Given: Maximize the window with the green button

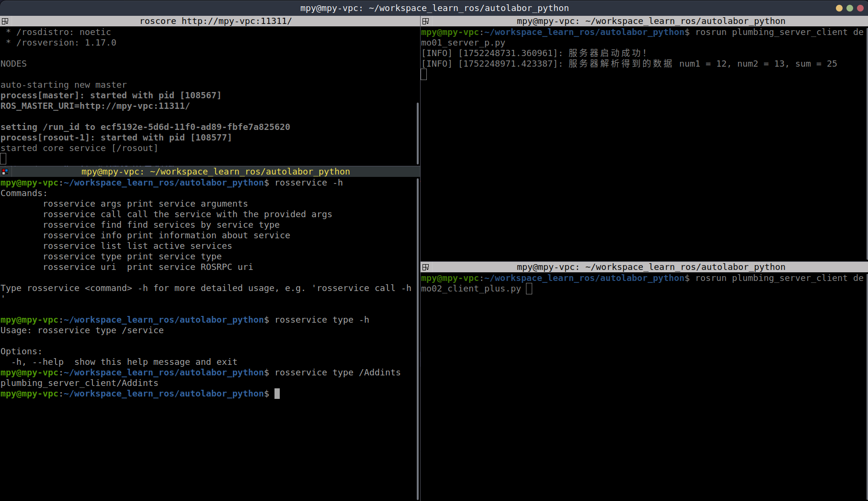Looking at the screenshot, I should point(849,8).
